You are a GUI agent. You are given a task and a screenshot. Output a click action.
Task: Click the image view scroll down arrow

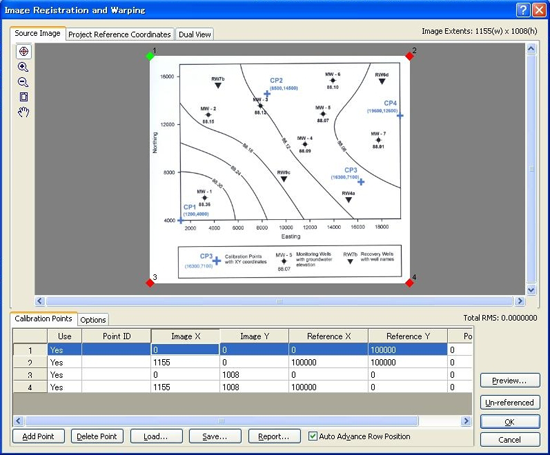click(x=531, y=290)
